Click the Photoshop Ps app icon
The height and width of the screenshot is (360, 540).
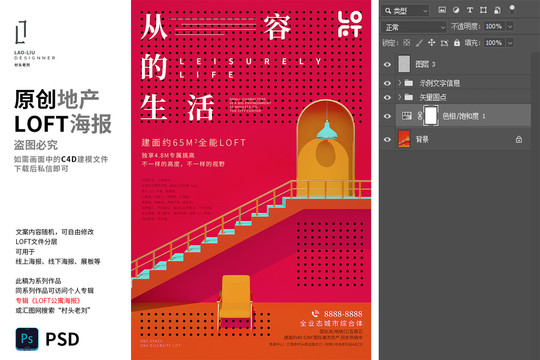[27, 339]
